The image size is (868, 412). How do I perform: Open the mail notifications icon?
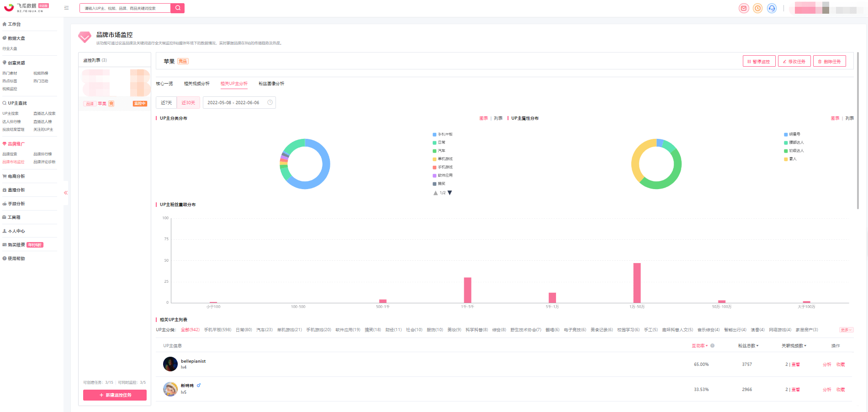pos(744,8)
